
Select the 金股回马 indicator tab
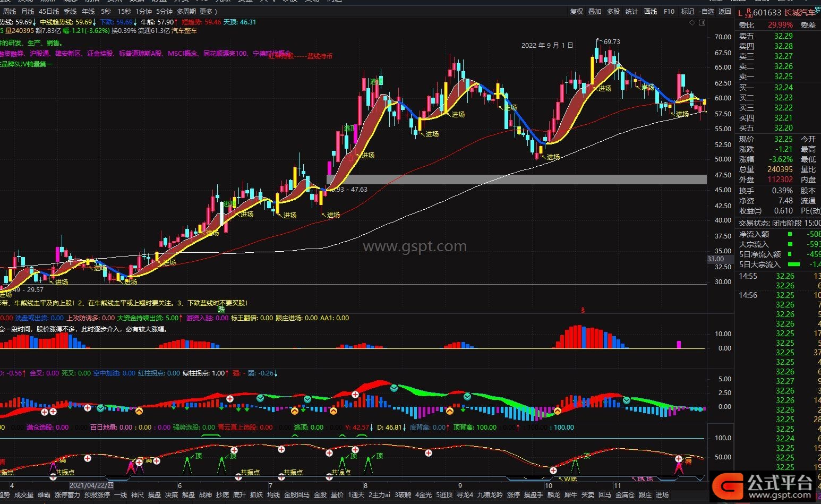click(x=296, y=494)
